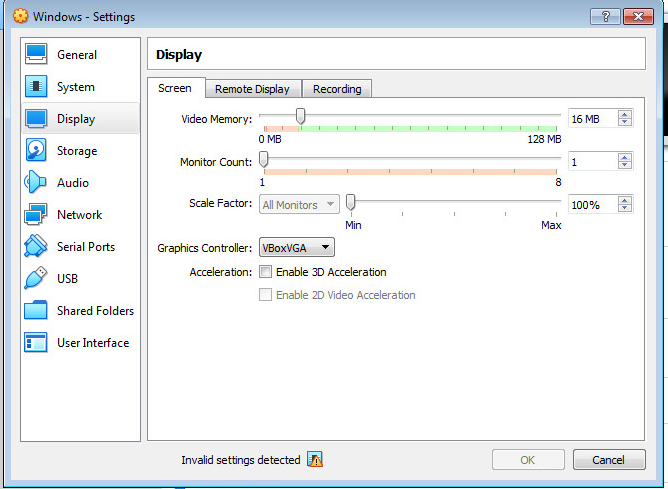The height and width of the screenshot is (489, 668).
Task: Click the Monitor Count value field
Action: click(x=593, y=161)
